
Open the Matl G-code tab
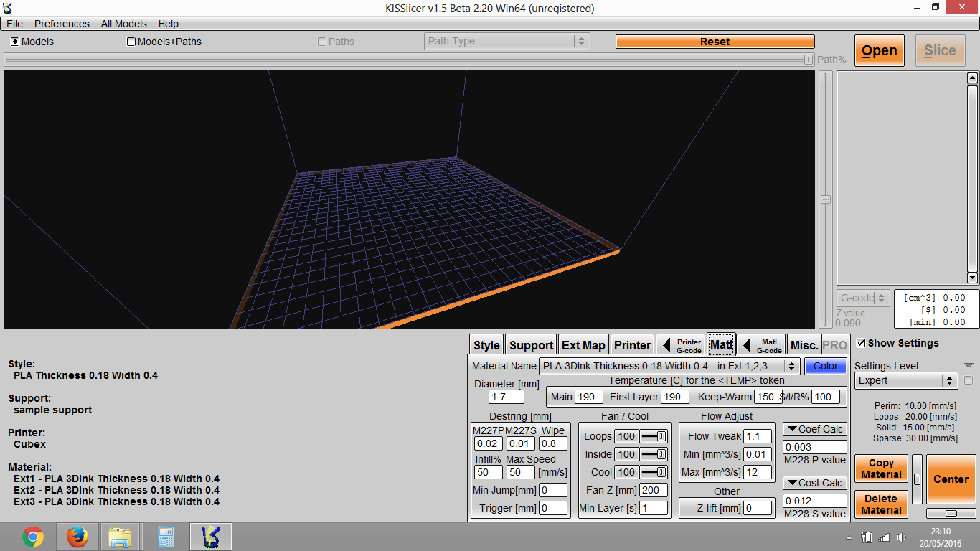pyautogui.click(x=761, y=345)
